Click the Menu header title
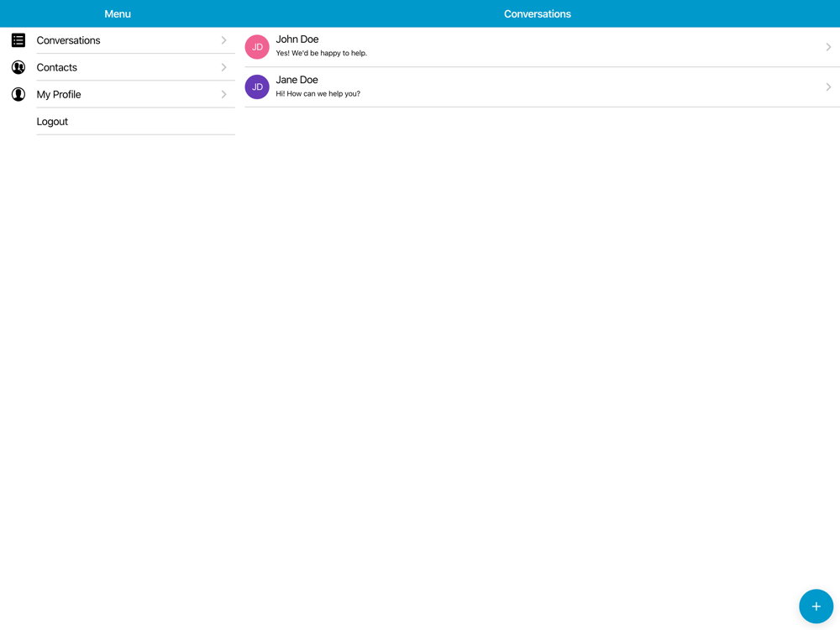Image resolution: width=840 pixels, height=630 pixels. pos(118,14)
